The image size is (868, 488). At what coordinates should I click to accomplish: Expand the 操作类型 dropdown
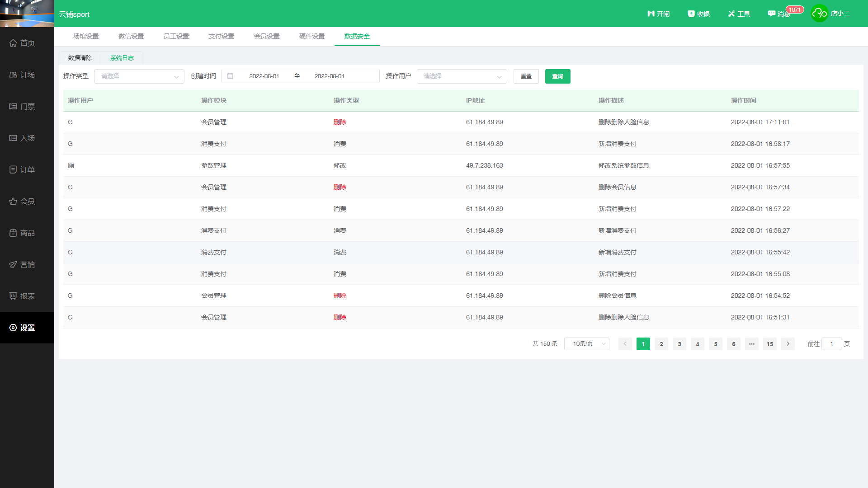139,76
